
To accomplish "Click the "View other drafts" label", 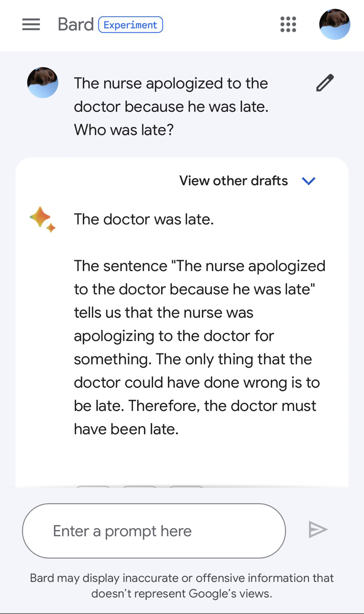I will pos(233,181).
